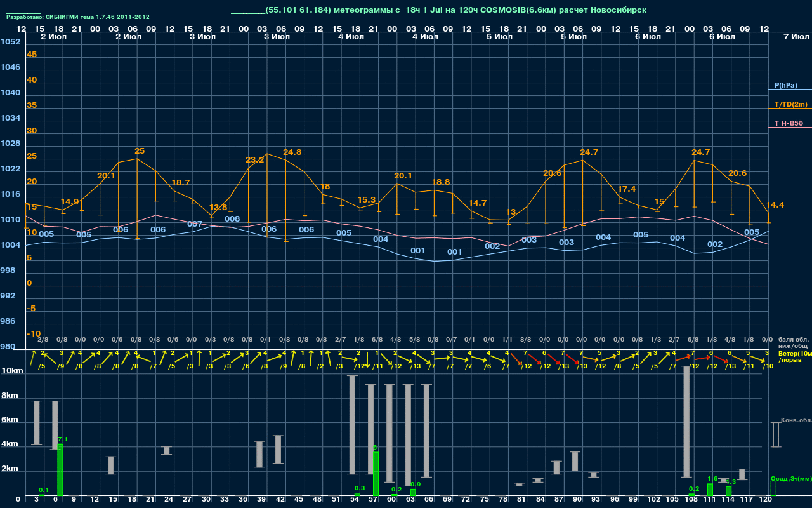812x508 pixels.
Task: Click the 45 temperature axis label
Action: (x=32, y=55)
